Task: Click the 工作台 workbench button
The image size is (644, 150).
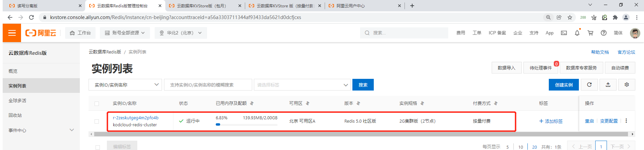Action: coord(80,33)
